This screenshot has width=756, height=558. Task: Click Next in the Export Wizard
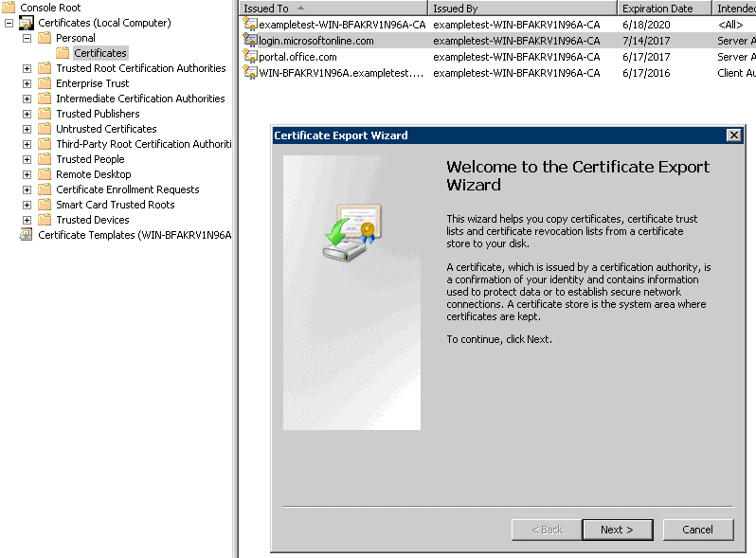pos(618,530)
